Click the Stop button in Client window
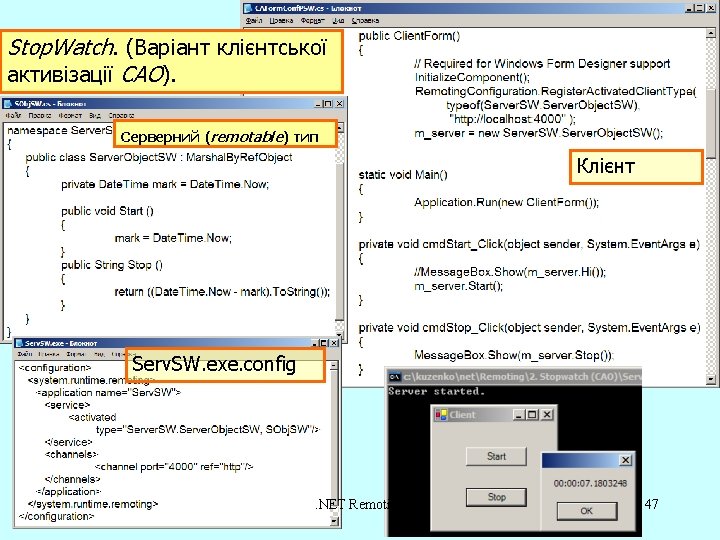 pos(496,497)
